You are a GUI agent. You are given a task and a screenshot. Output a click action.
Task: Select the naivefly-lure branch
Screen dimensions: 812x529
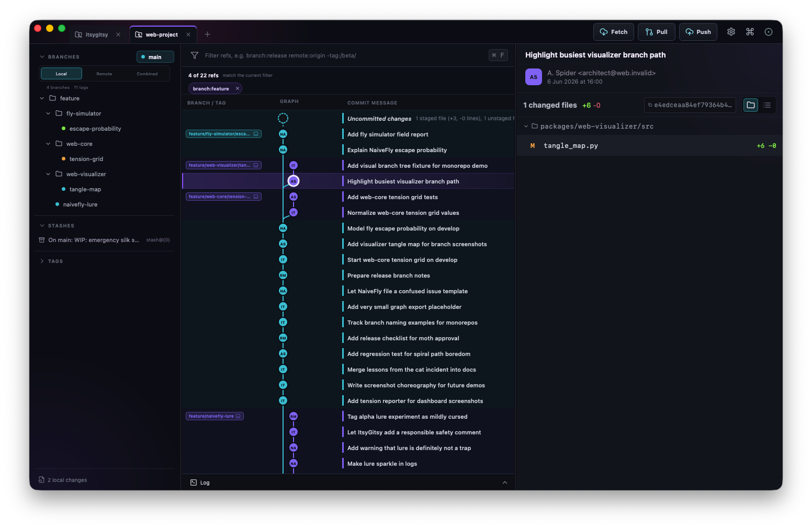(80, 204)
